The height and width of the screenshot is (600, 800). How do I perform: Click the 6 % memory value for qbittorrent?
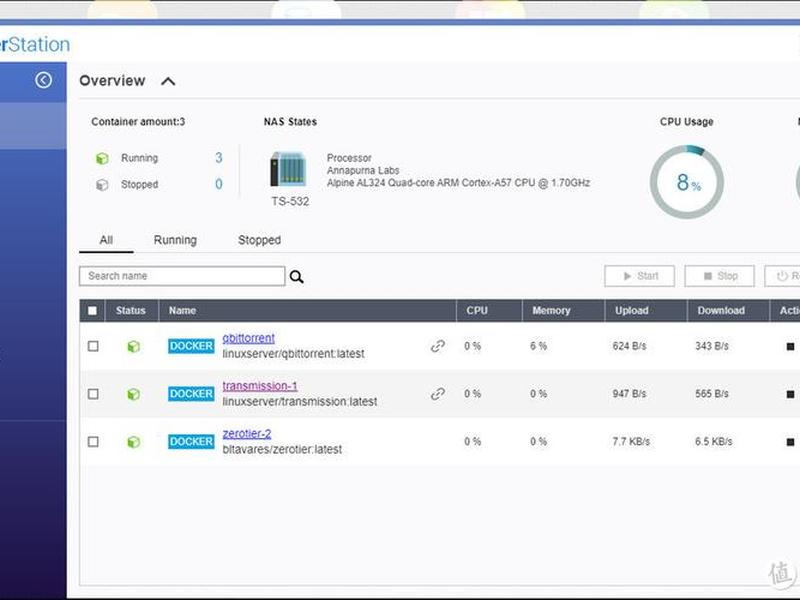tap(538, 346)
